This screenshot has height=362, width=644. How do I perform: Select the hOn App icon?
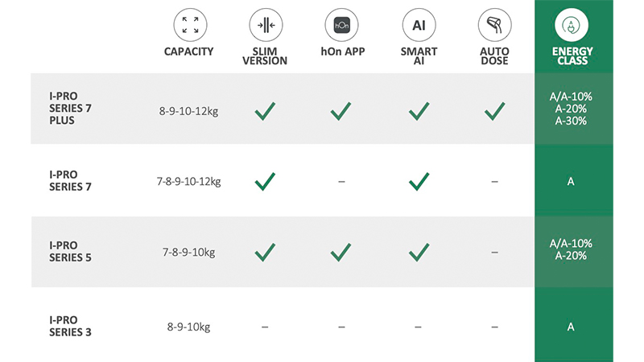(x=341, y=24)
